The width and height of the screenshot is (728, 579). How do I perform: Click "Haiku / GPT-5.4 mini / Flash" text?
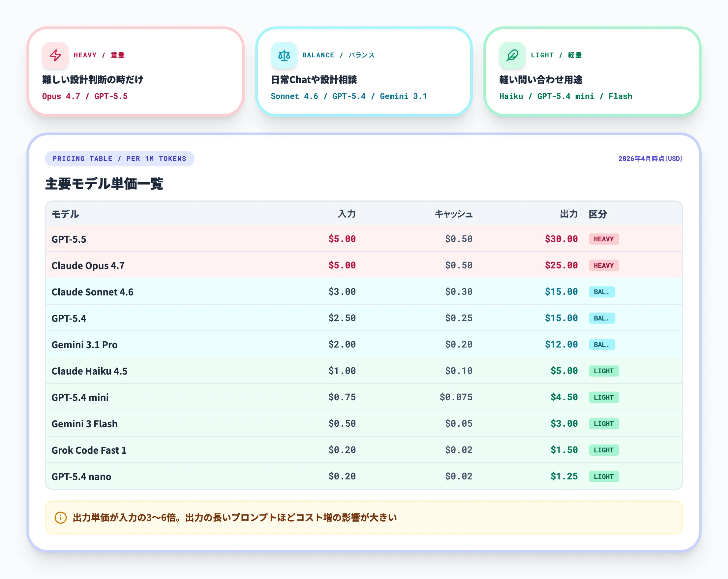(565, 96)
